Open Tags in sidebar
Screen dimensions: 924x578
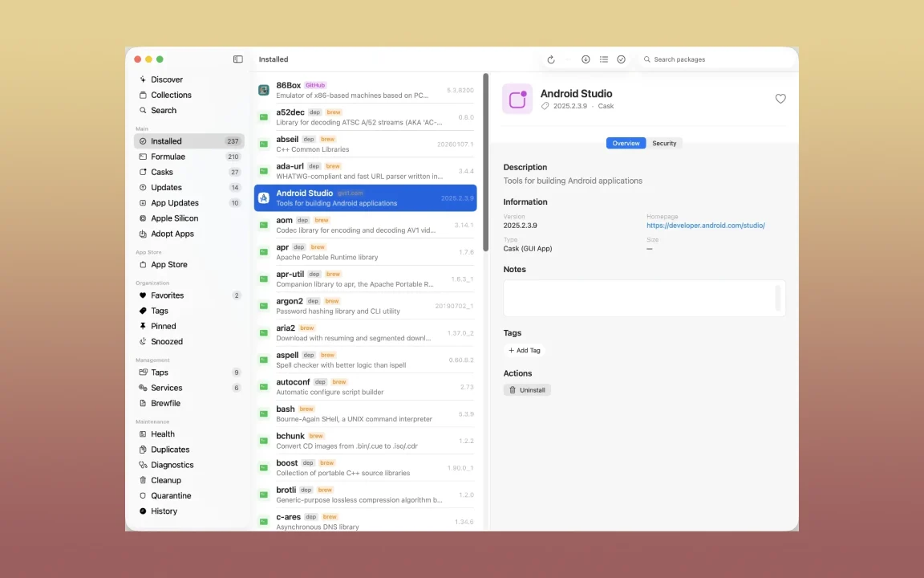(x=188, y=310)
